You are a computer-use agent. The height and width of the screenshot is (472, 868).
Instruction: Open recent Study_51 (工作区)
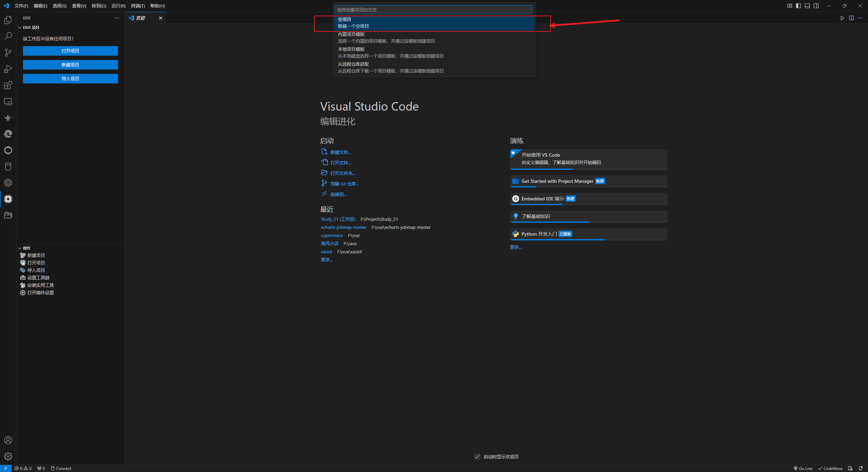point(338,219)
